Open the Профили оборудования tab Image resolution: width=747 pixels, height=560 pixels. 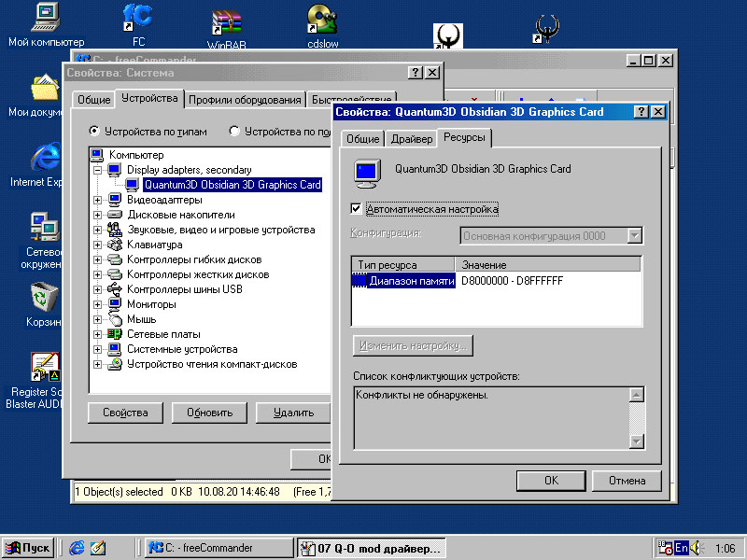[x=245, y=100]
